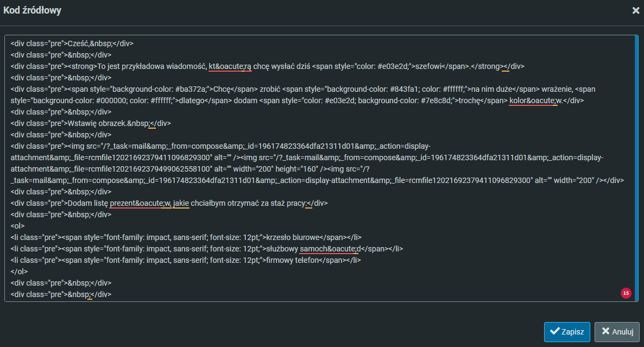The height and width of the screenshot is (347, 644).
Task: Place cursor on the closing </ol> tag
Action: point(18,272)
